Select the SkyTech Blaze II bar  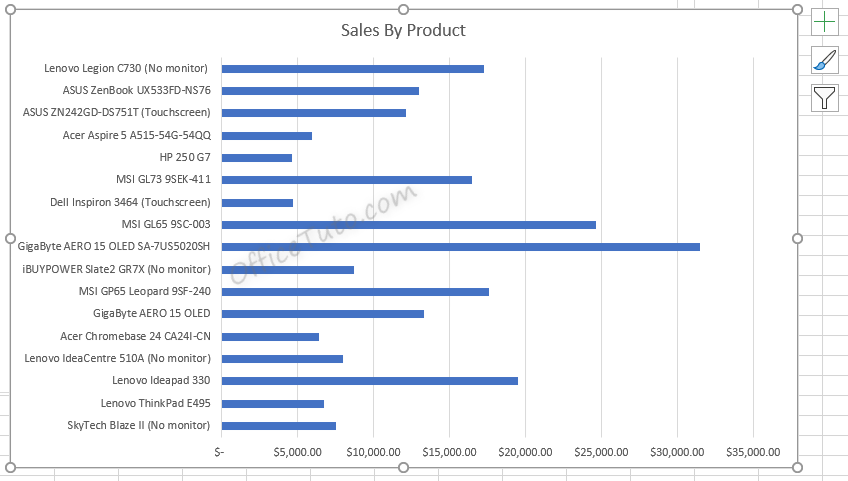pos(279,426)
